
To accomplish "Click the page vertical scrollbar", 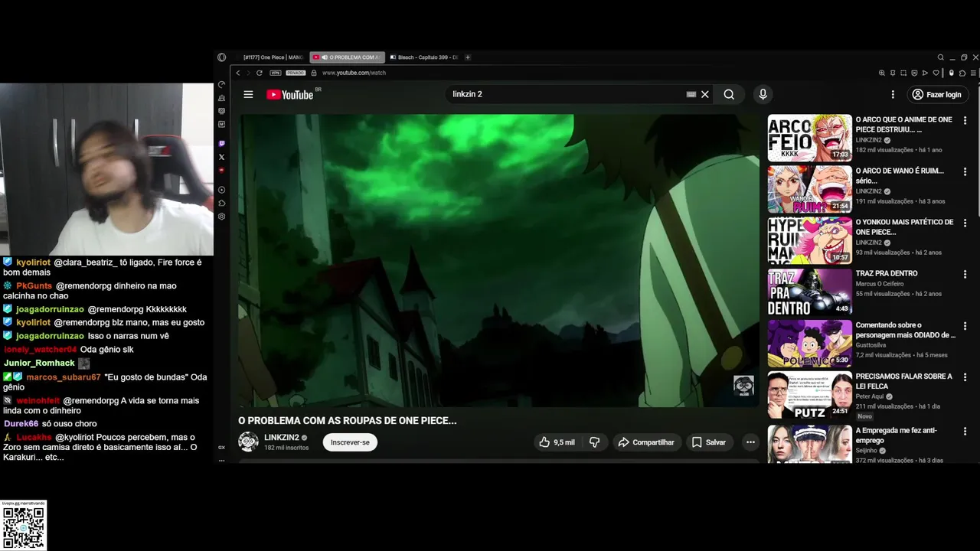I will point(978,149).
